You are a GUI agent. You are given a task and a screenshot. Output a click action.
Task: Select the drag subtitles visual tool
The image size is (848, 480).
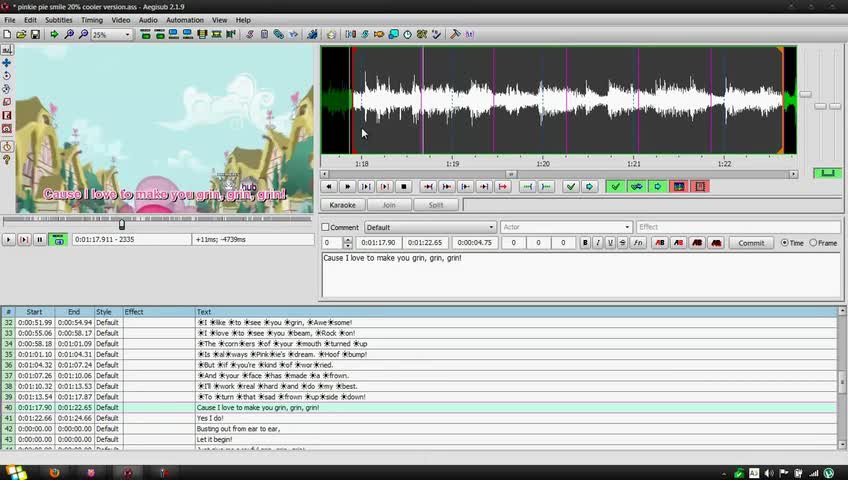point(7,63)
